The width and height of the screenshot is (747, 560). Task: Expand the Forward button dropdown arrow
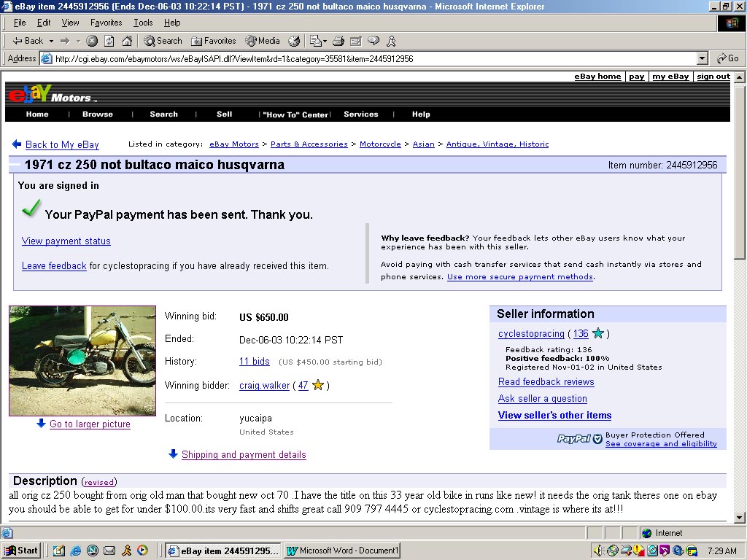click(77, 41)
